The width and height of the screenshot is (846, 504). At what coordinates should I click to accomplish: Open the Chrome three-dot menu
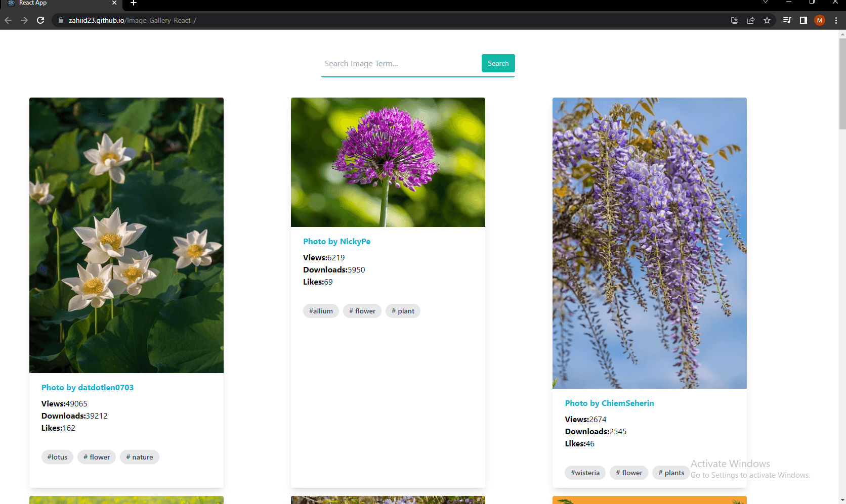click(x=836, y=20)
